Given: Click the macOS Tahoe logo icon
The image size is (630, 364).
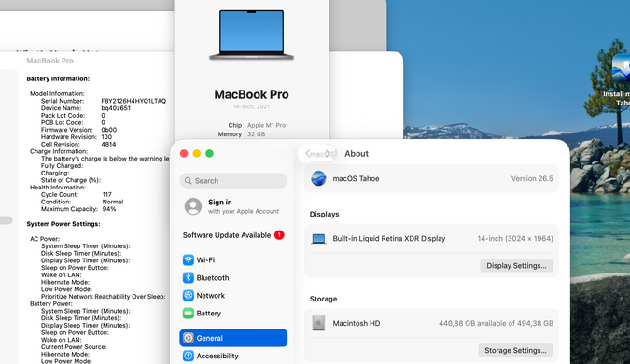Looking at the screenshot, I should (x=318, y=178).
